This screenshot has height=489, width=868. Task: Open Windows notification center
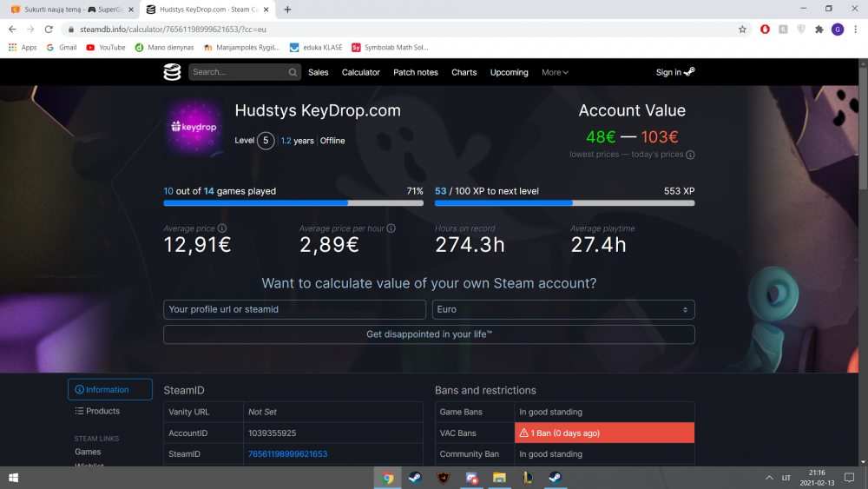850,478
